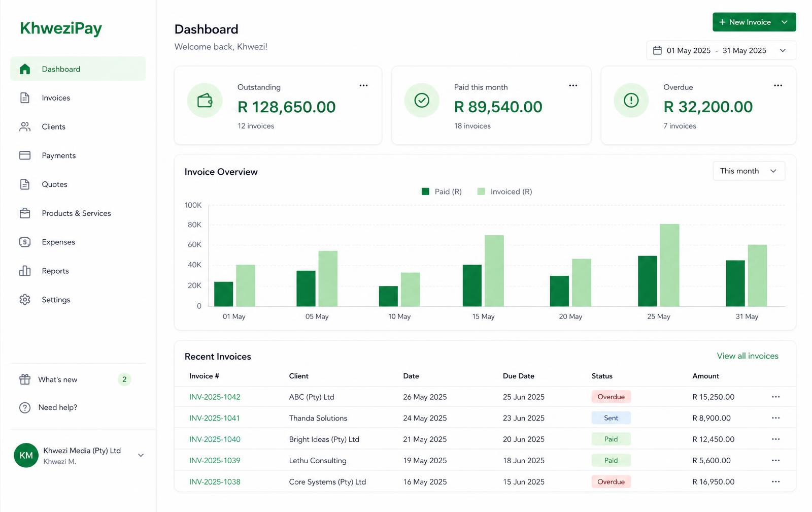Click the What's new badge count 2

coord(124,379)
